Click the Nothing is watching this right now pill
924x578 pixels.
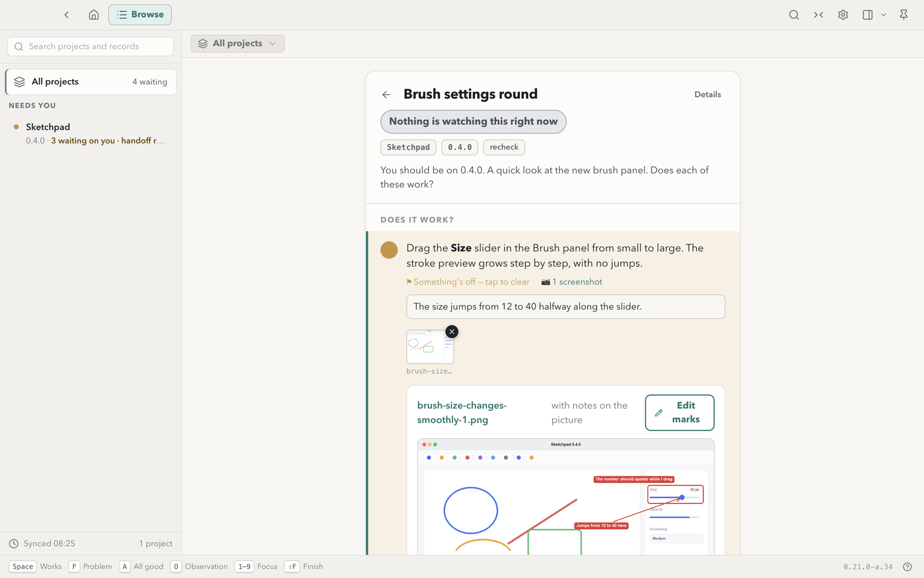[473, 121]
